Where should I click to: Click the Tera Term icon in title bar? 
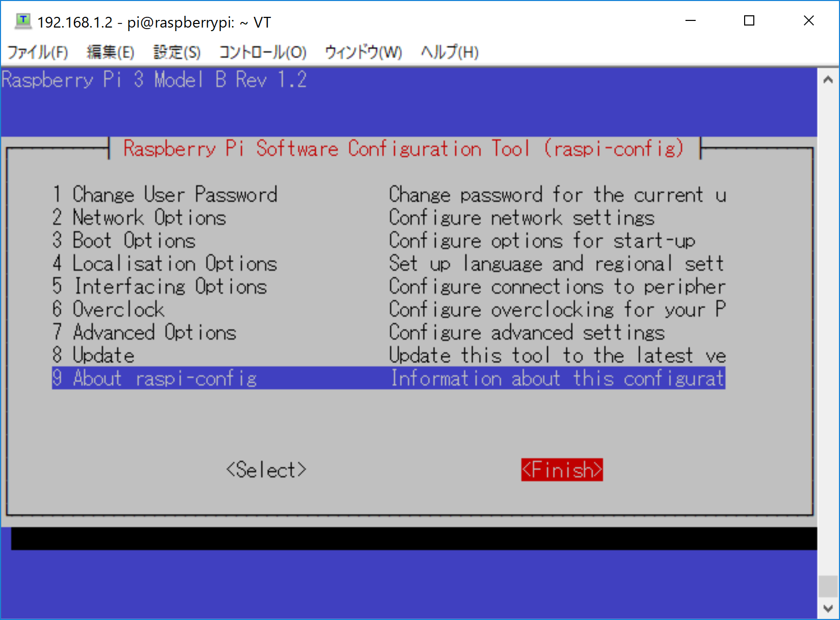pyautogui.click(x=23, y=21)
